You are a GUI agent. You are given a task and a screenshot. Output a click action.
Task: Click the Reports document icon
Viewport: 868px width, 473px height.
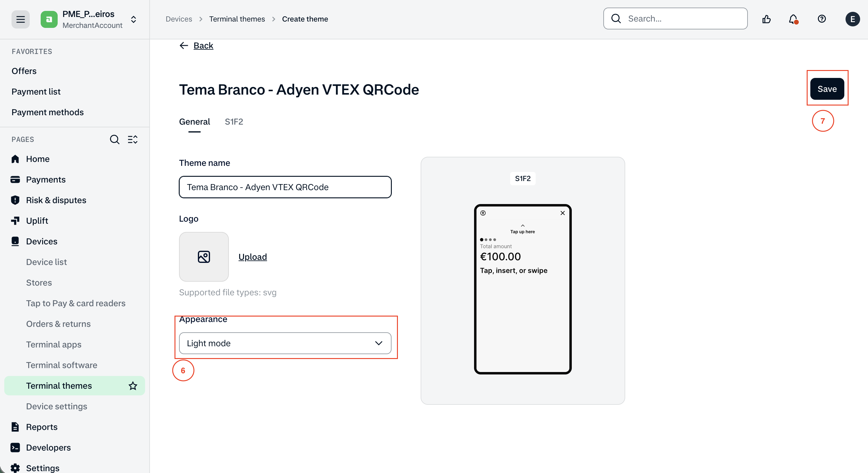15,427
